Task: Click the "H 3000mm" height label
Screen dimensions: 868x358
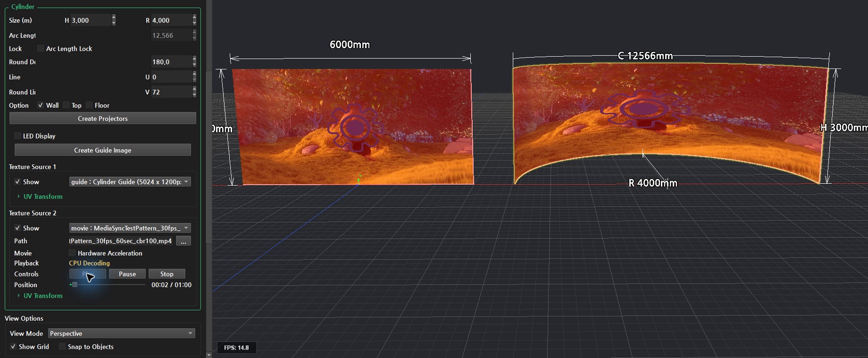Action: tap(844, 128)
